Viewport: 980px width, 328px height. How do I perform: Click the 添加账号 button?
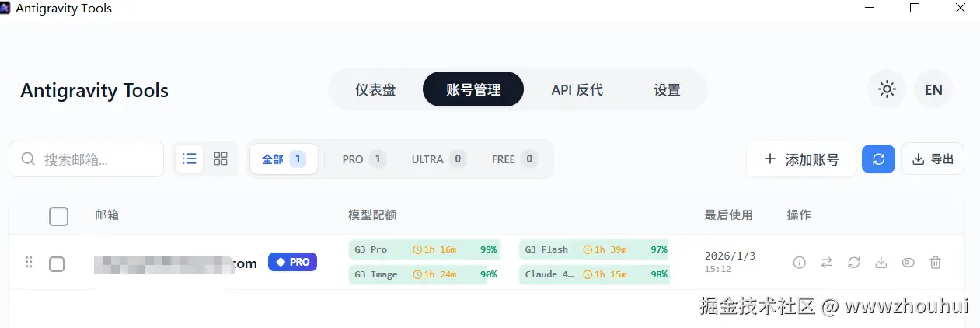[801, 159]
